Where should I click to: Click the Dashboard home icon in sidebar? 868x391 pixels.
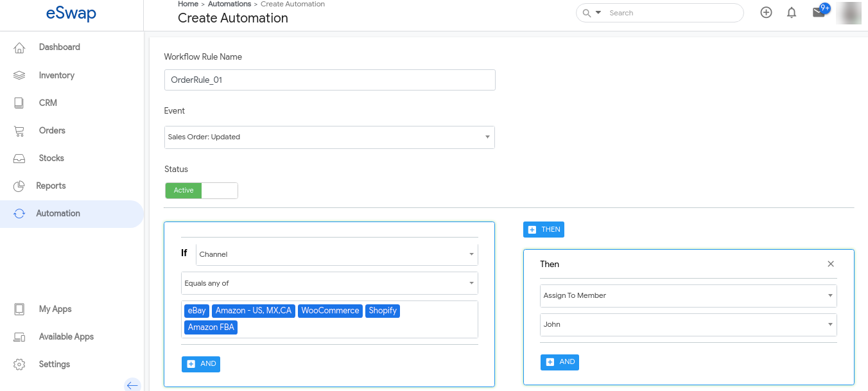(x=19, y=48)
